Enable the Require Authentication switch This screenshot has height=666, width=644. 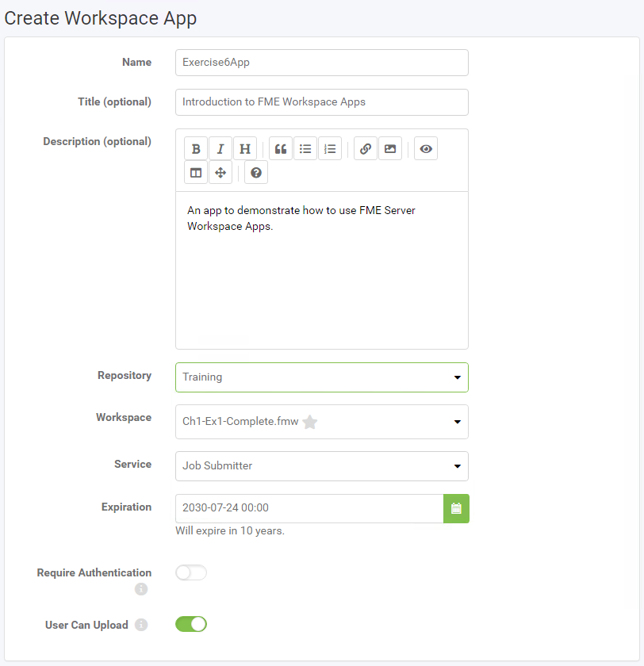[x=191, y=572]
